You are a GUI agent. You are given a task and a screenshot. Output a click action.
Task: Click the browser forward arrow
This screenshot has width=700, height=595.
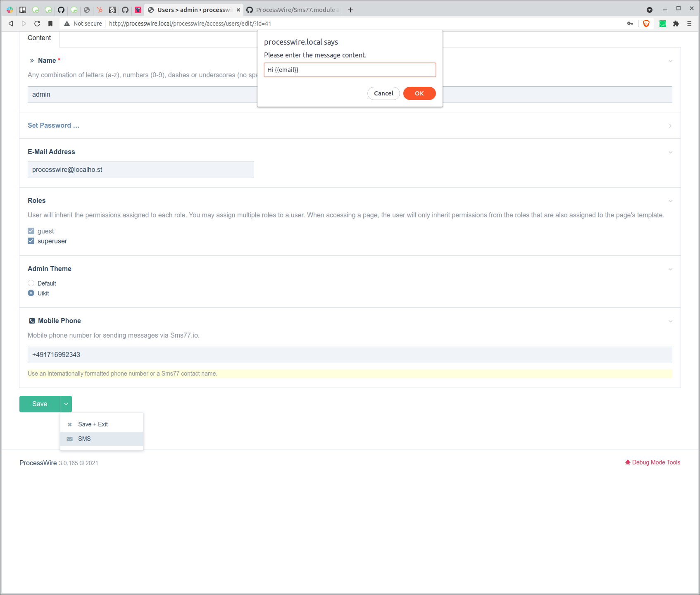click(x=24, y=24)
